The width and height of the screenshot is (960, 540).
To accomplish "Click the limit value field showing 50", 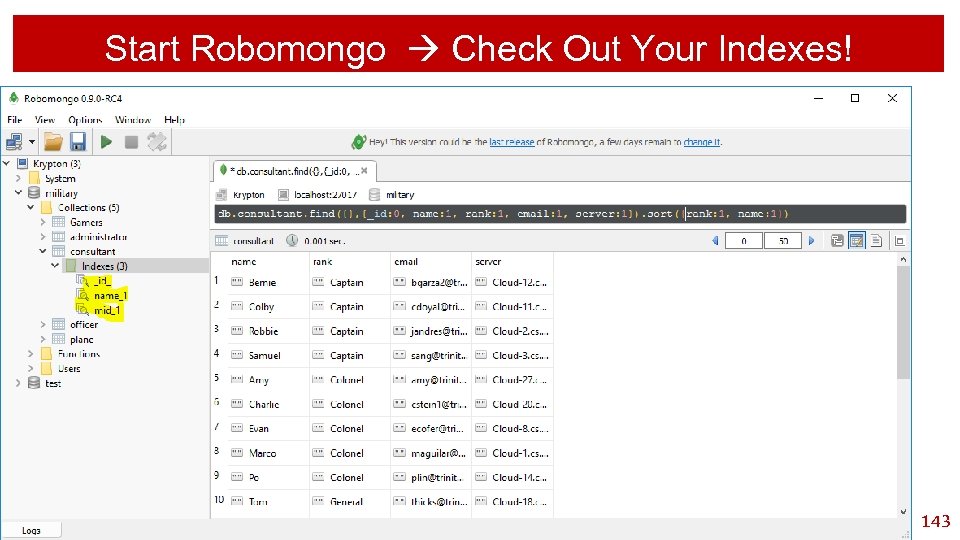I will (x=783, y=241).
